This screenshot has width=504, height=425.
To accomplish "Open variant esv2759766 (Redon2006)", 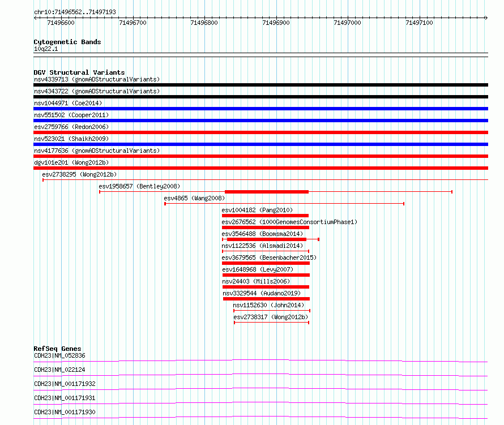I will [71, 127].
